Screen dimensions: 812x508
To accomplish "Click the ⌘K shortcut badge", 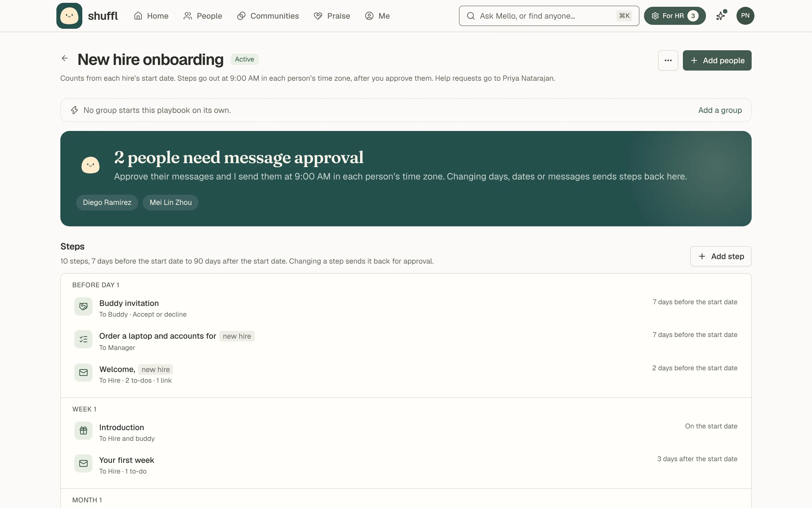I will 624,16.
